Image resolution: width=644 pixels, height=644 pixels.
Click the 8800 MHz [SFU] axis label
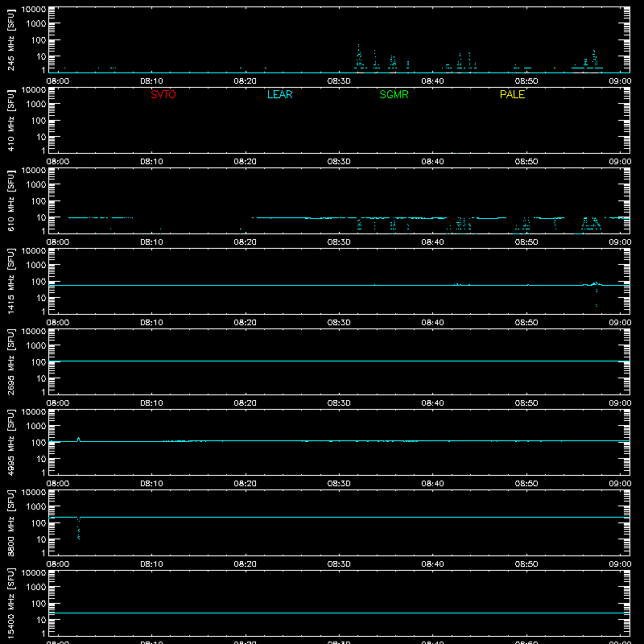(x=10, y=522)
